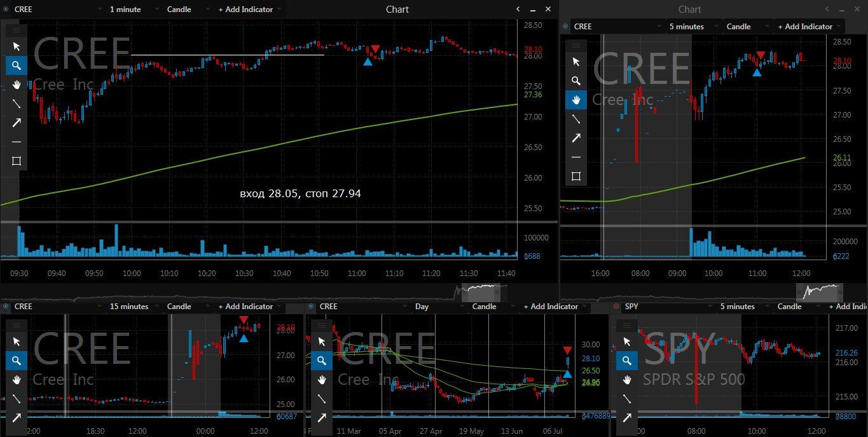Select the hand pan tool in 1-minute chart
This screenshot has height=437, width=868.
pyautogui.click(x=17, y=84)
